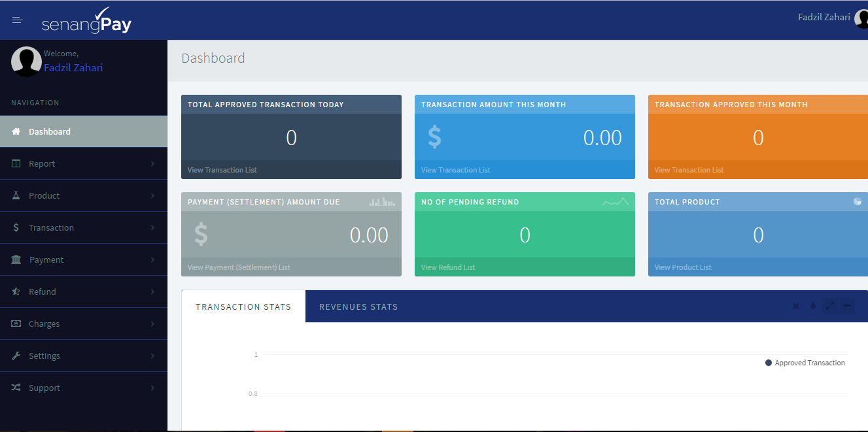868x432 pixels.
Task: Expand the Settings menu chevron
Action: pos(152,356)
